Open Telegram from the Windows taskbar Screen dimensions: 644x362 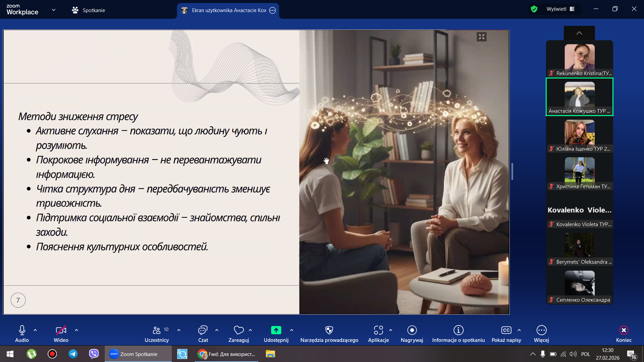pos(73,354)
